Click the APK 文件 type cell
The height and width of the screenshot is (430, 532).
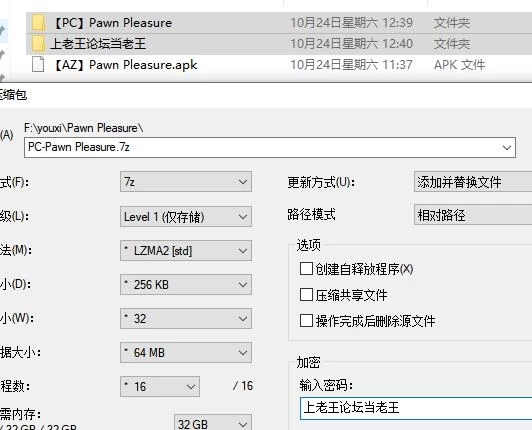coord(459,64)
